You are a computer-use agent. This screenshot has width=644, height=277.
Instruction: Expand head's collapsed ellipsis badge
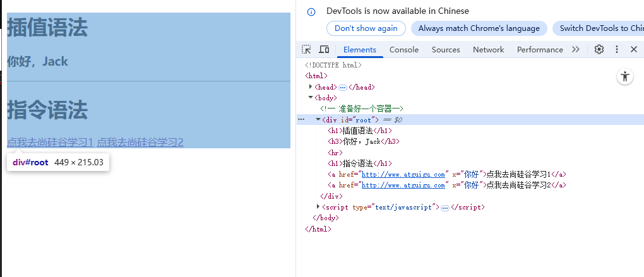point(343,87)
